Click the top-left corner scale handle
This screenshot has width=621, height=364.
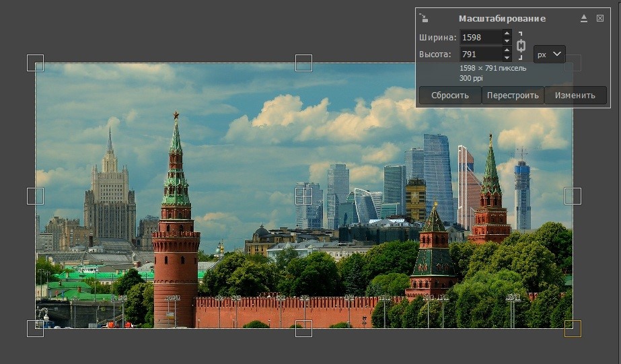tap(35, 63)
